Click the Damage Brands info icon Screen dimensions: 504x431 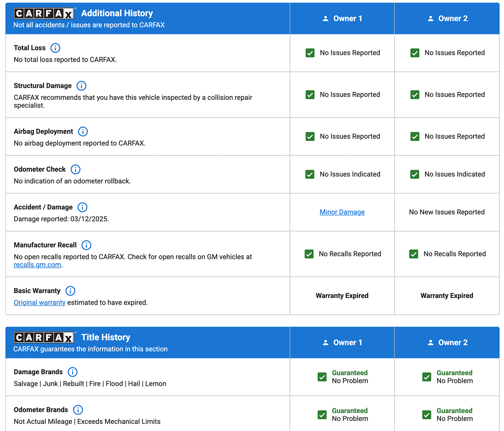coord(73,372)
